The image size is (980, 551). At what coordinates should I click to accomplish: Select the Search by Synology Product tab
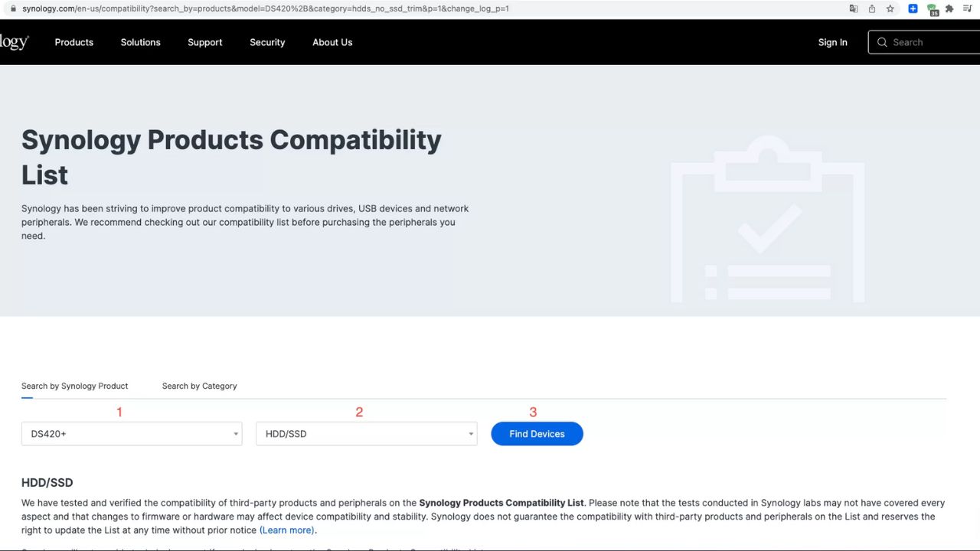(x=75, y=386)
